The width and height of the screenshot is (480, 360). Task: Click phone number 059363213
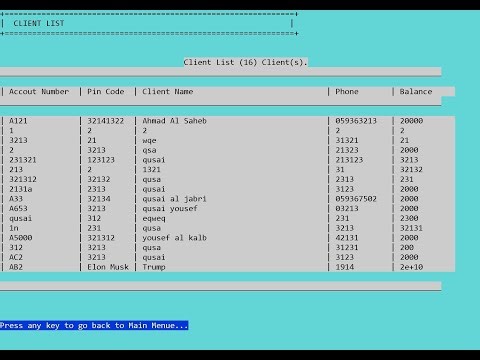[356, 121]
